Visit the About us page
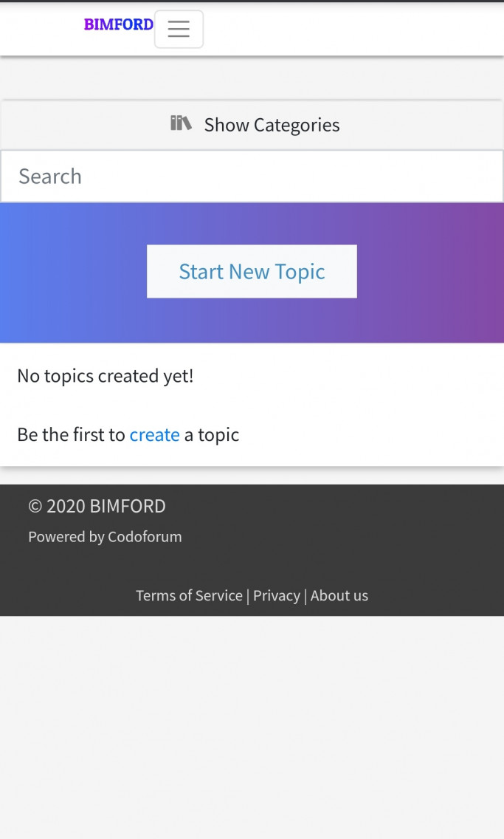 point(339,595)
